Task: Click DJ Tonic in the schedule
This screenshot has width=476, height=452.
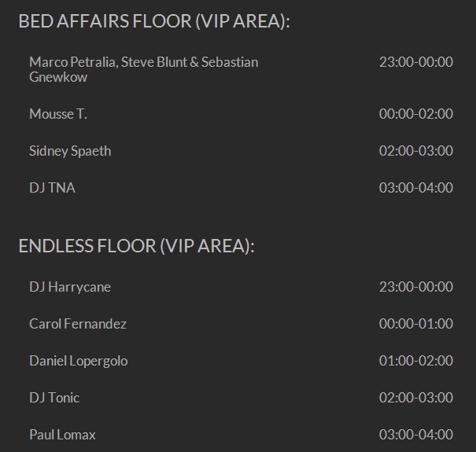Action: 54,398
